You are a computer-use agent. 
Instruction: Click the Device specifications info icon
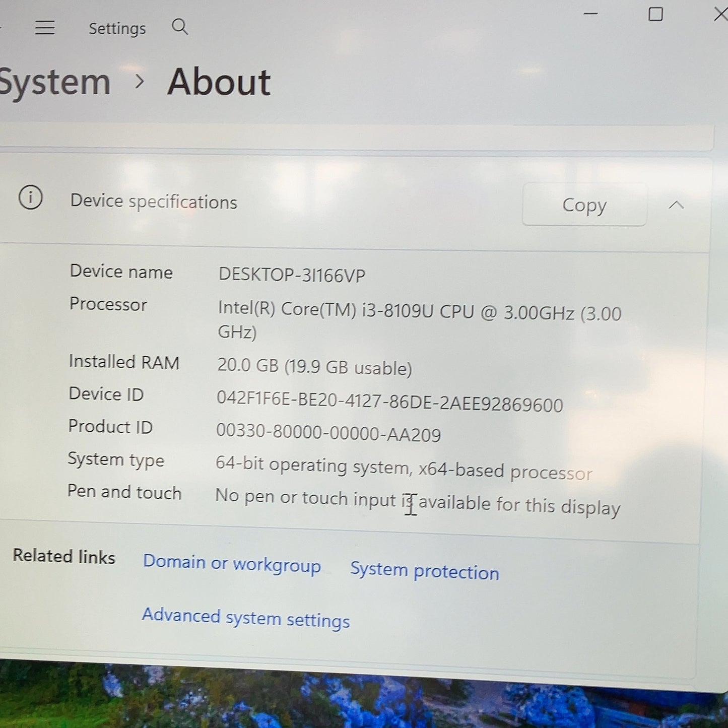click(x=31, y=197)
